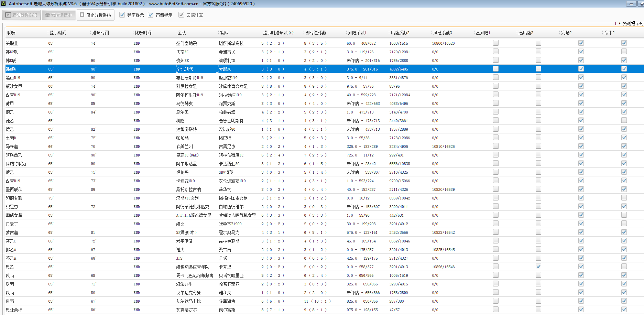Viewport: 644px width, 315px height.
Task: Toggle the 云端计算 cloud computing checkbox
Action: [181, 15]
